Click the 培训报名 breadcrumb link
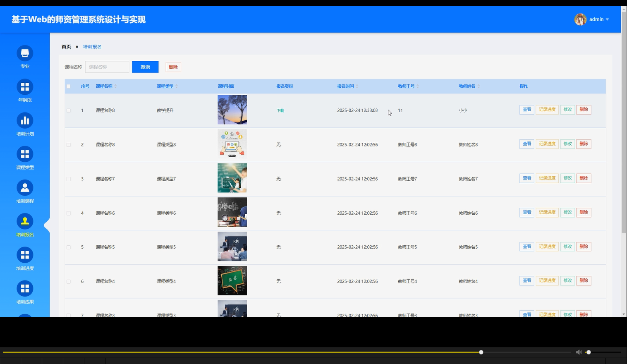 (92, 47)
